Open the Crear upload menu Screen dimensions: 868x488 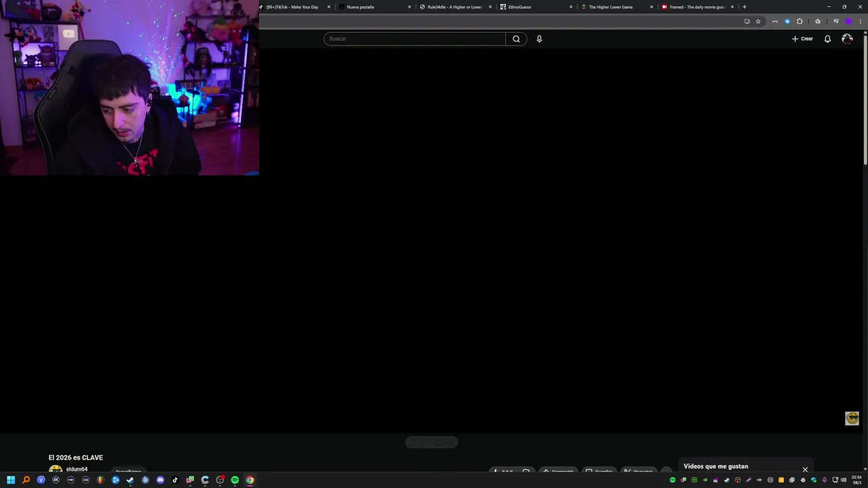tap(802, 39)
